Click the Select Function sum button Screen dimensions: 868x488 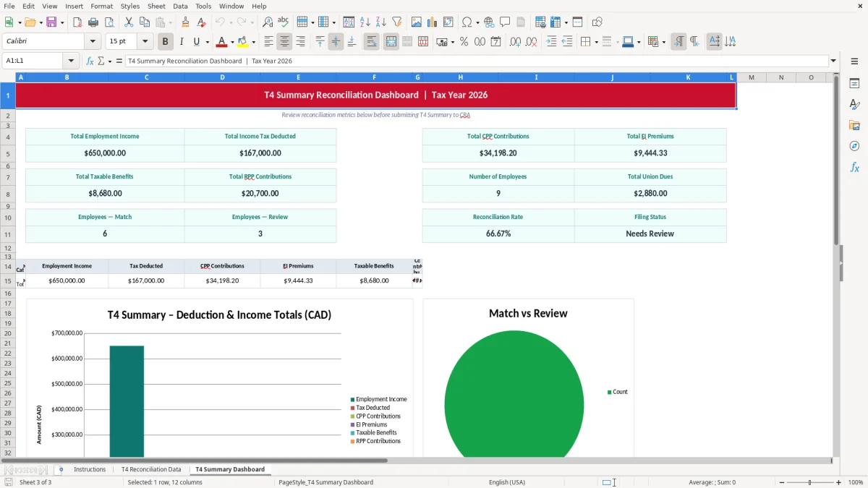[101, 61]
